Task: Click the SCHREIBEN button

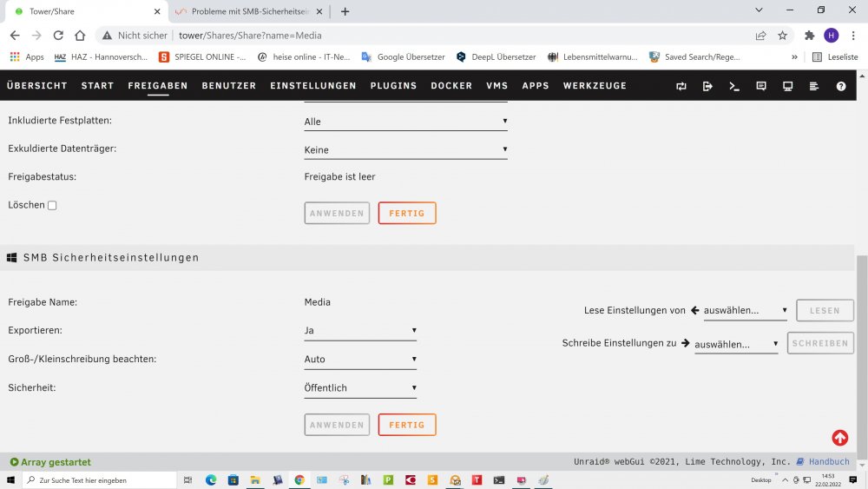Action: 820,343
